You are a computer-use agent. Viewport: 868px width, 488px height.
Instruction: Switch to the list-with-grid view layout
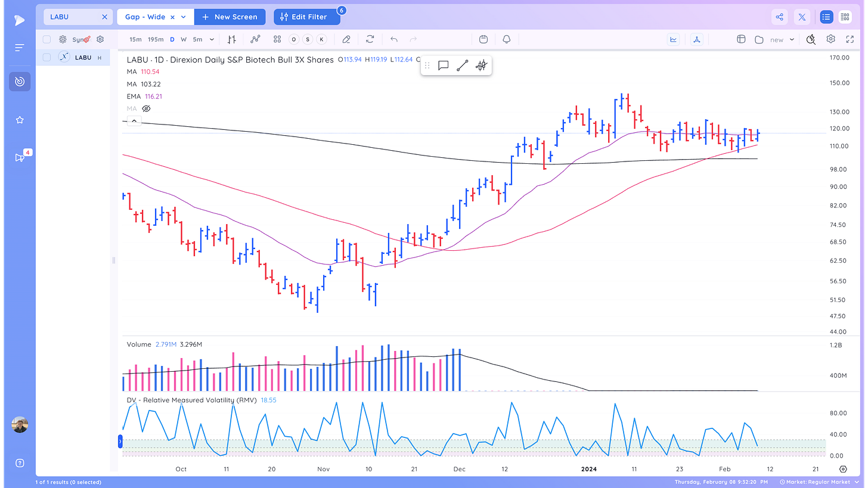[845, 17]
